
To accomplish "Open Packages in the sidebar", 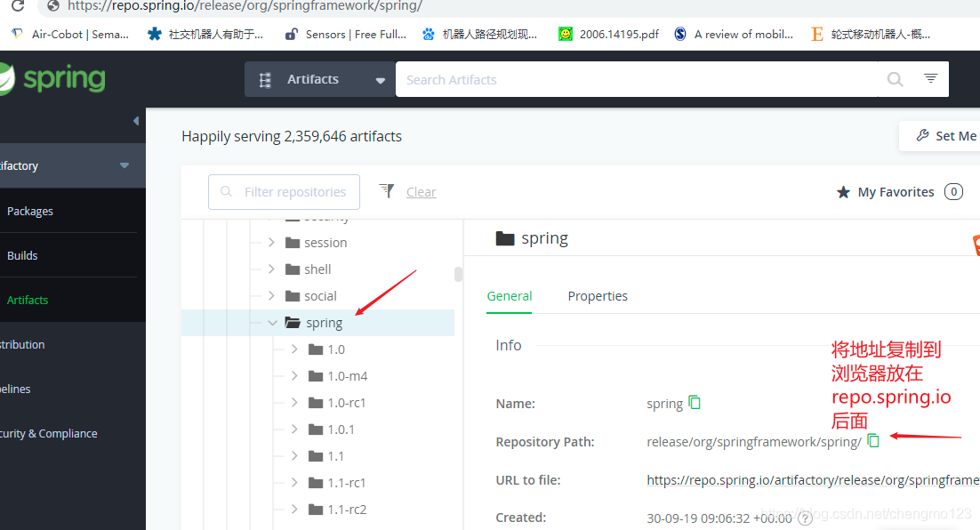I will [x=30, y=212].
